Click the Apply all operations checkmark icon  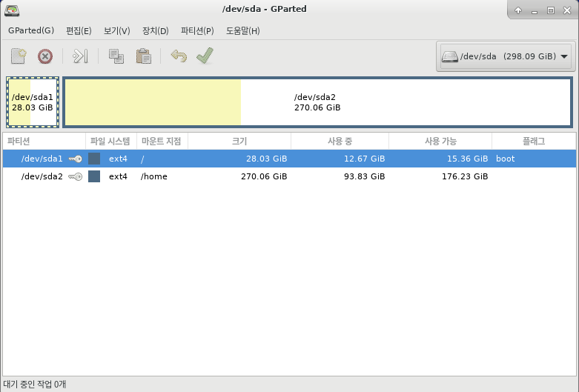pos(205,56)
